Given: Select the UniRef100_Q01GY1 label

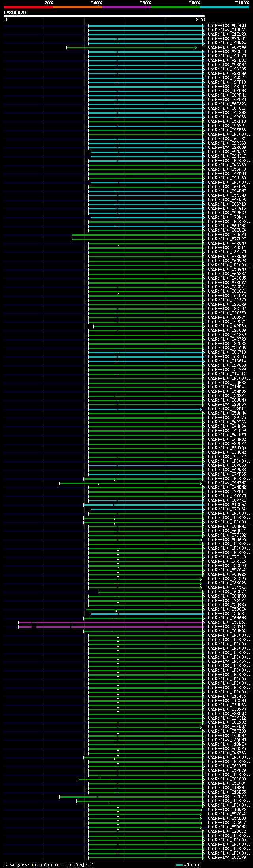Looking at the screenshot, I should 227,291.
